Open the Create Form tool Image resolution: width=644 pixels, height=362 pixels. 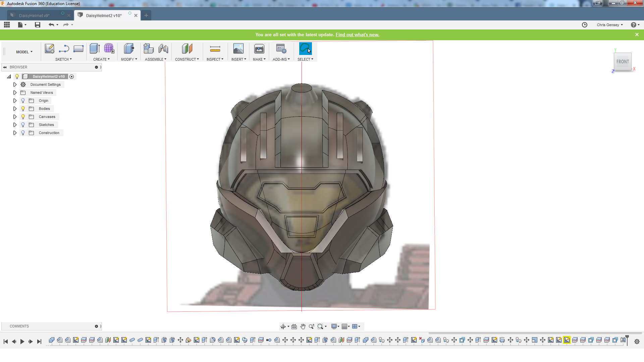pos(109,49)
